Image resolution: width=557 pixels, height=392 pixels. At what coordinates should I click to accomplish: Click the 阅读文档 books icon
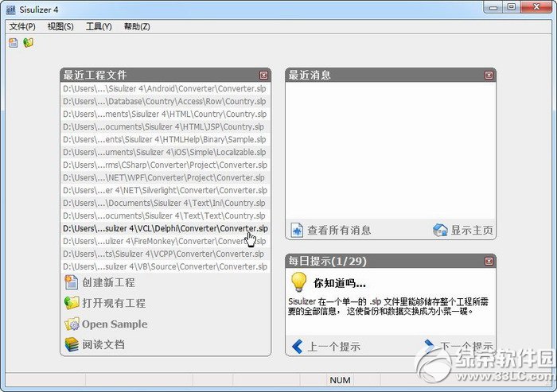[72, 344]
